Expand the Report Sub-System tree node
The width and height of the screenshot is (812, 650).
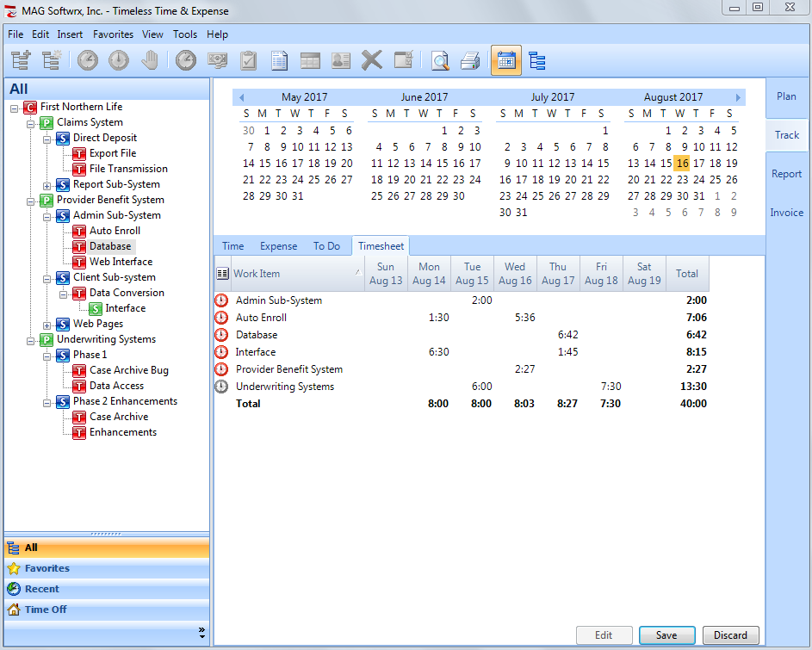pyautogui.click(x=46, y=186)
